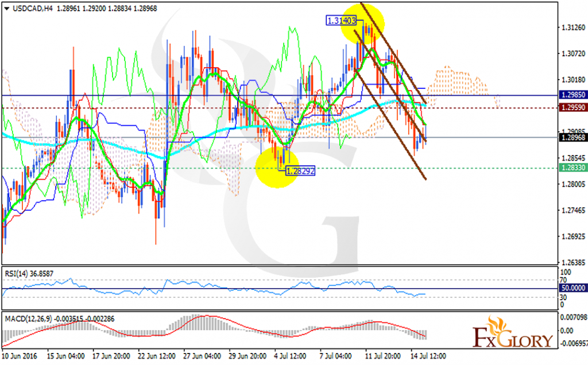Click the 4 Jul 12:00 time label

(x=290, y=356)
